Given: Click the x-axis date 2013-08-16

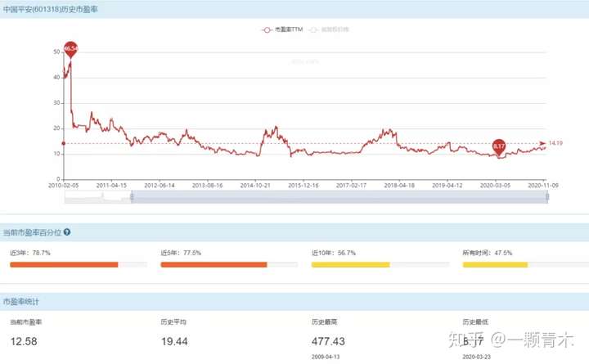Looking at the screenshot, I should (x=207, y=186).
